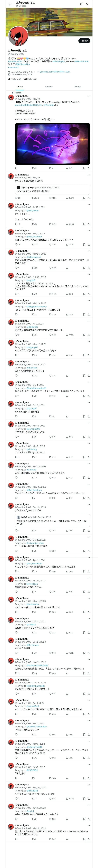This screenshot has width=98, height=868.
Task: Play the pinned スペースシップ video thumbnail
Action: click(52, 144)
